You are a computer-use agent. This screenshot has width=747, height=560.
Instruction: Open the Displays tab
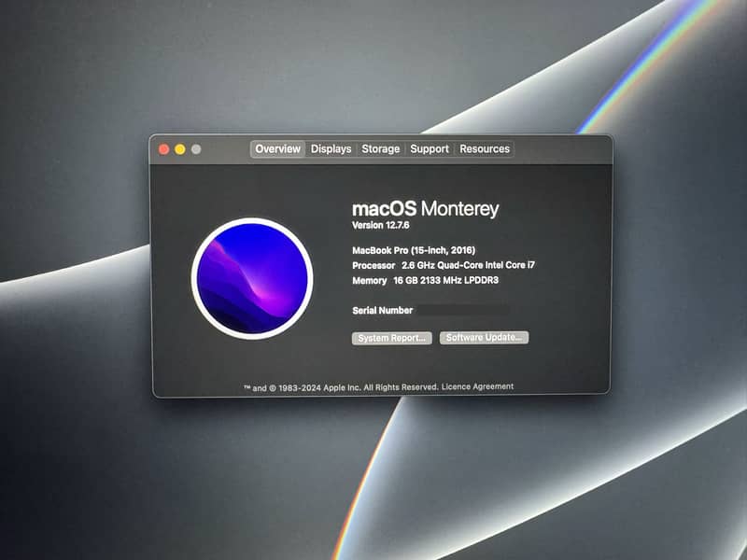[331, 149]
